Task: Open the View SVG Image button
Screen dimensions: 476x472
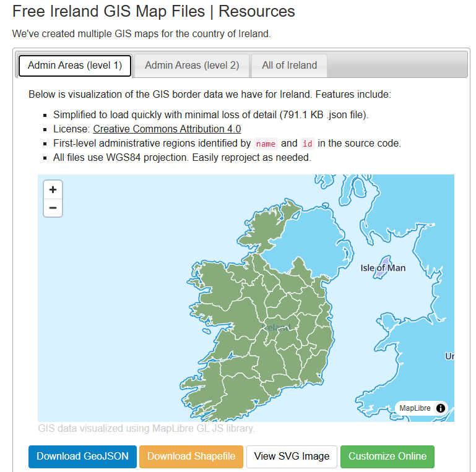Action: click(292, 457)
